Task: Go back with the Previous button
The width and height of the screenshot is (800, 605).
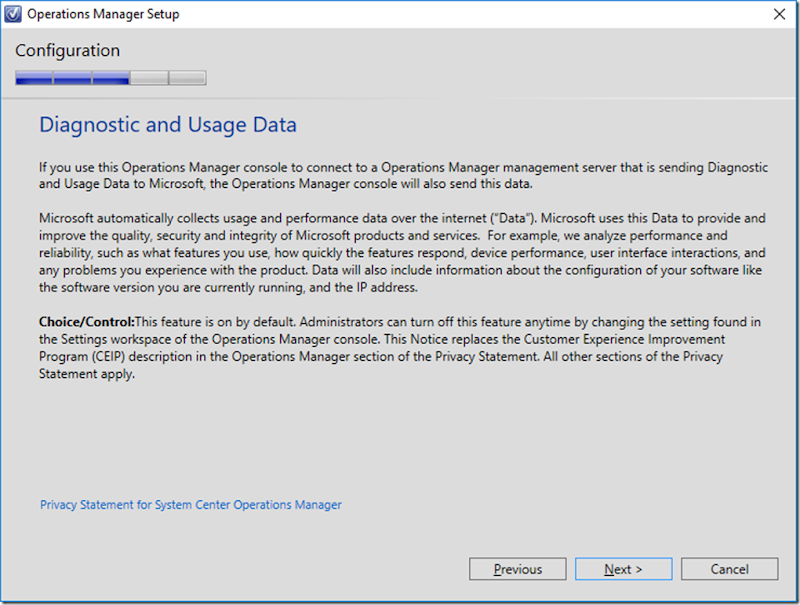Action: click(x=517, y=569)
